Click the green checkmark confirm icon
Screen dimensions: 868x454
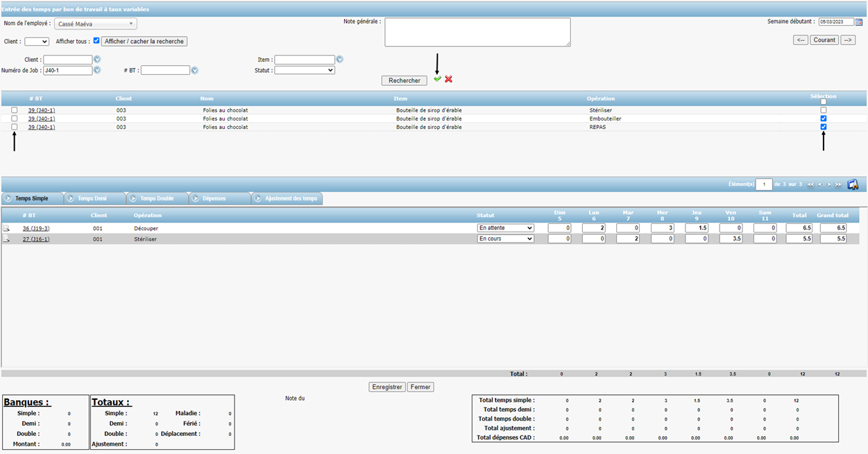[x=437, y=79]
